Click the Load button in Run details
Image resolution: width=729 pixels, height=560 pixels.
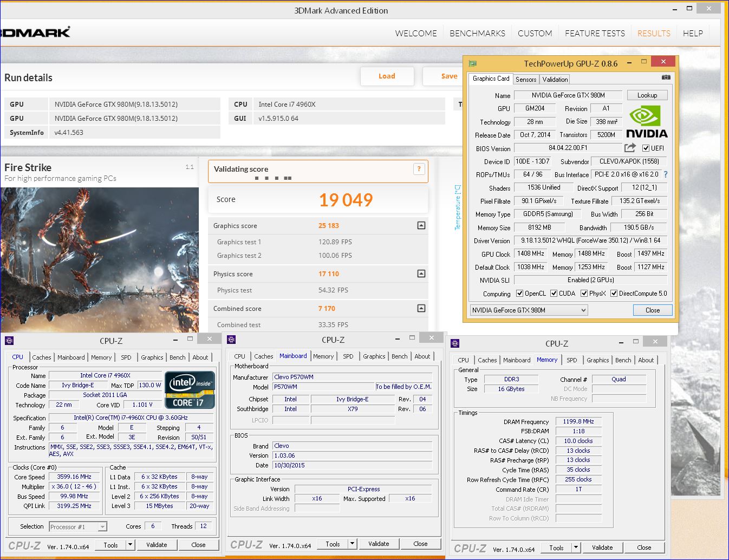387,76
